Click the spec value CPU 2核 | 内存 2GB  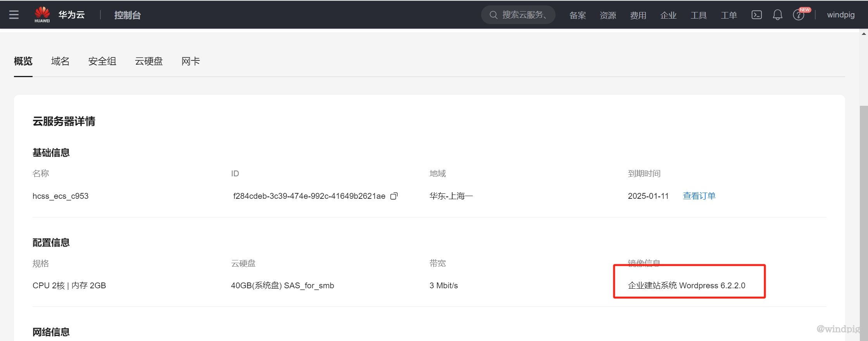69,286
